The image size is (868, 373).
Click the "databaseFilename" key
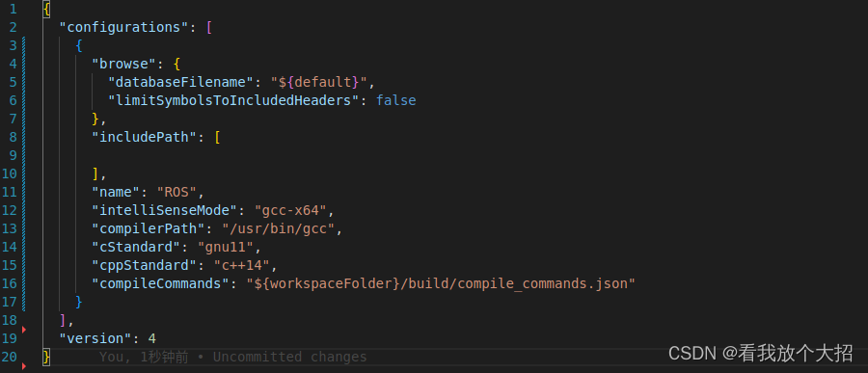(180, 82)
